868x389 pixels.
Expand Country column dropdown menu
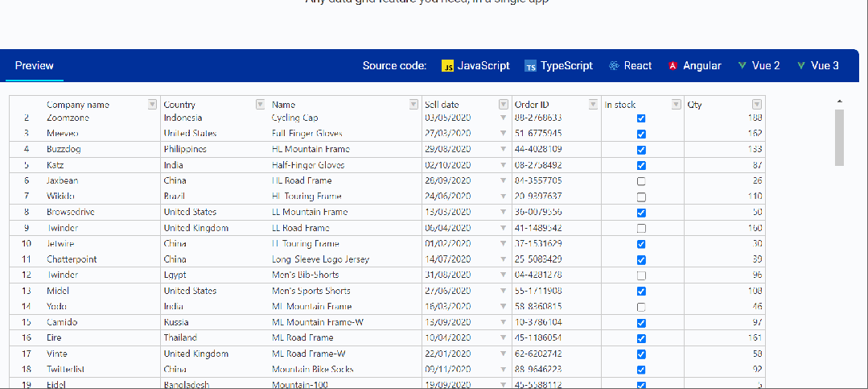[x=260, y=105]
